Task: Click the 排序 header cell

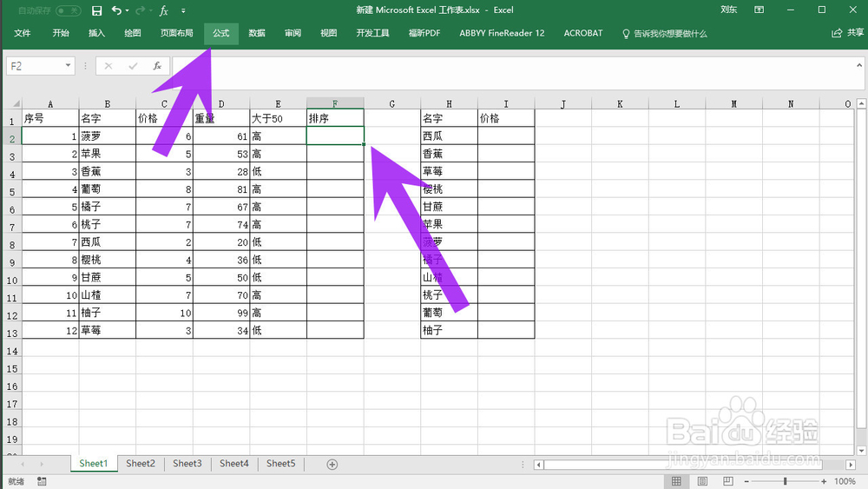Action: (335, 118)
